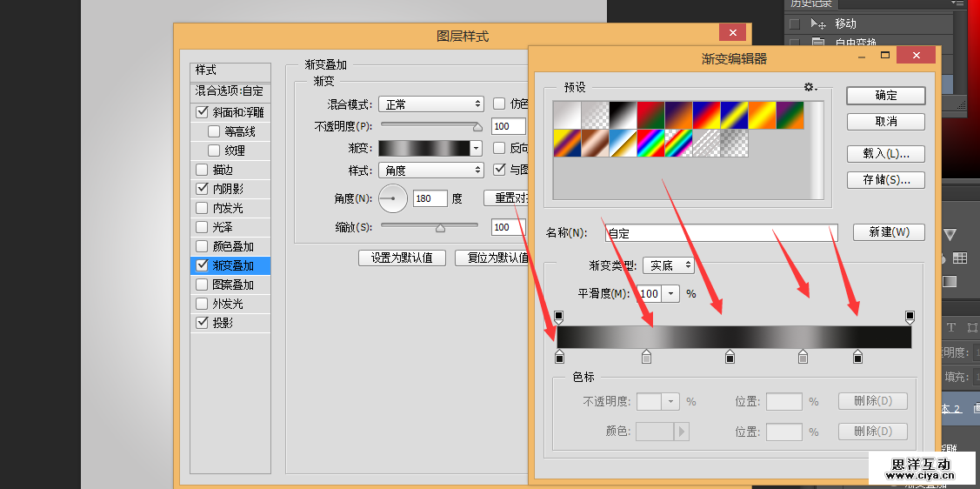This screenshot has width=980, height=489.
Task: Disable the 投影 drop shadow checkbox
Action: click(202, 323)
